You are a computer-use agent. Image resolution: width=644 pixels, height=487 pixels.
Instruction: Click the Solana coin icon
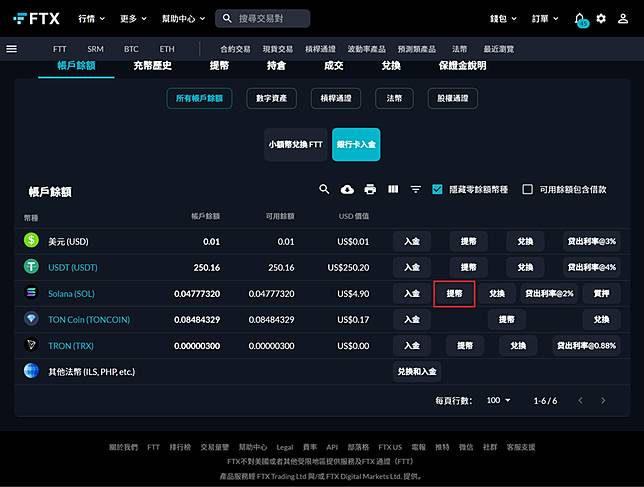[31, 293]
